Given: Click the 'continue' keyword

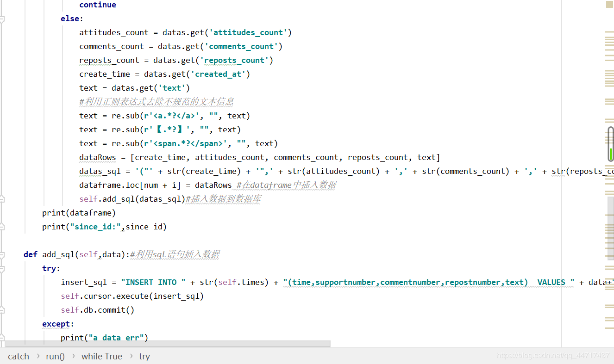Looking at the screenshot, I should [x=98, y=5].
